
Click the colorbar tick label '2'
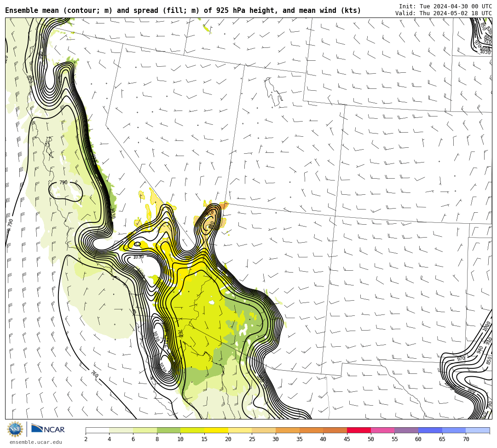tap(86, 439)
